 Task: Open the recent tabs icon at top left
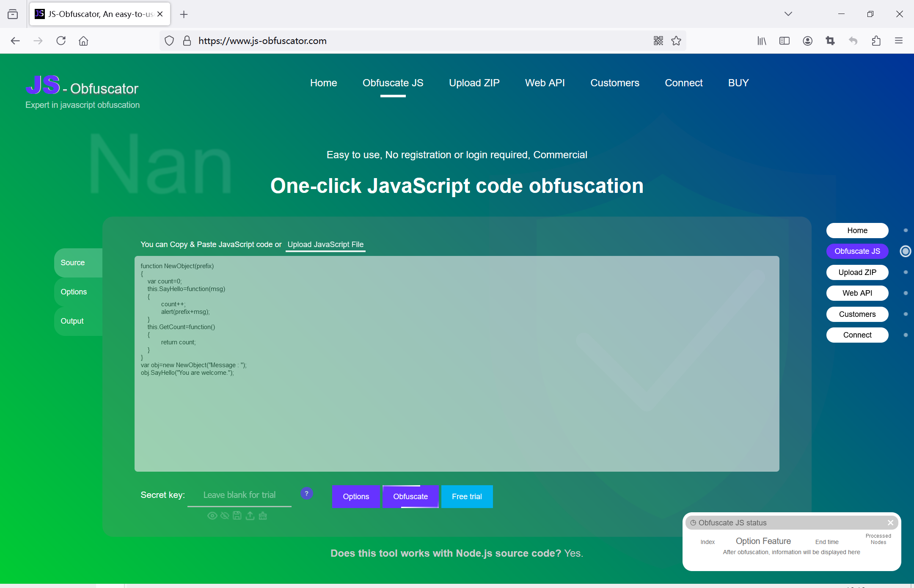[13, 14]
